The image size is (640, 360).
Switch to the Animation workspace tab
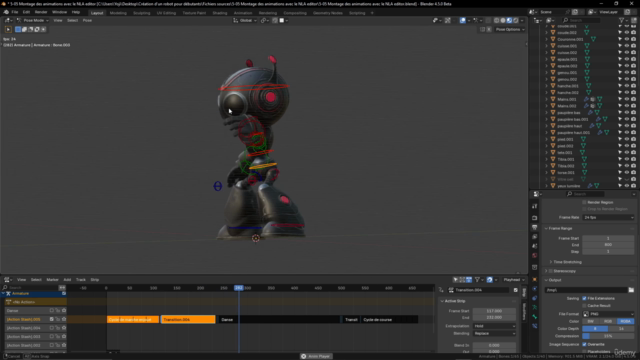tap(243, 13)
